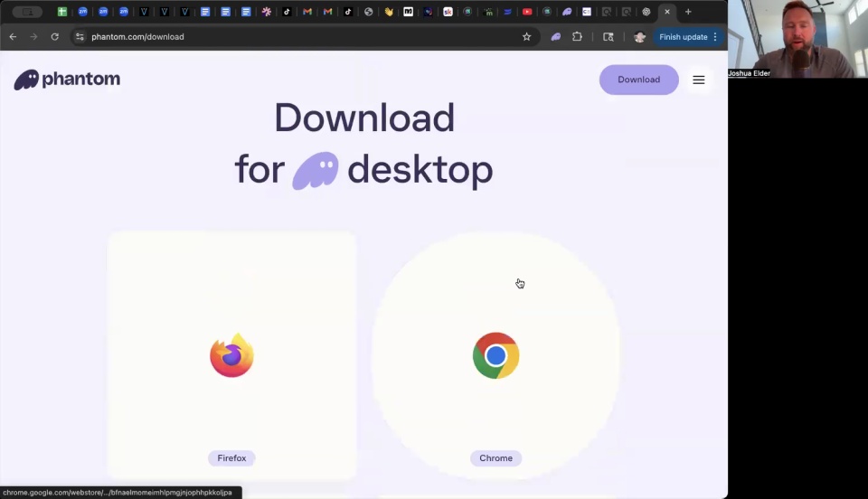This screenshot has width=868, height=499.
Task: Close the current active tab
Action: (667, 12)
